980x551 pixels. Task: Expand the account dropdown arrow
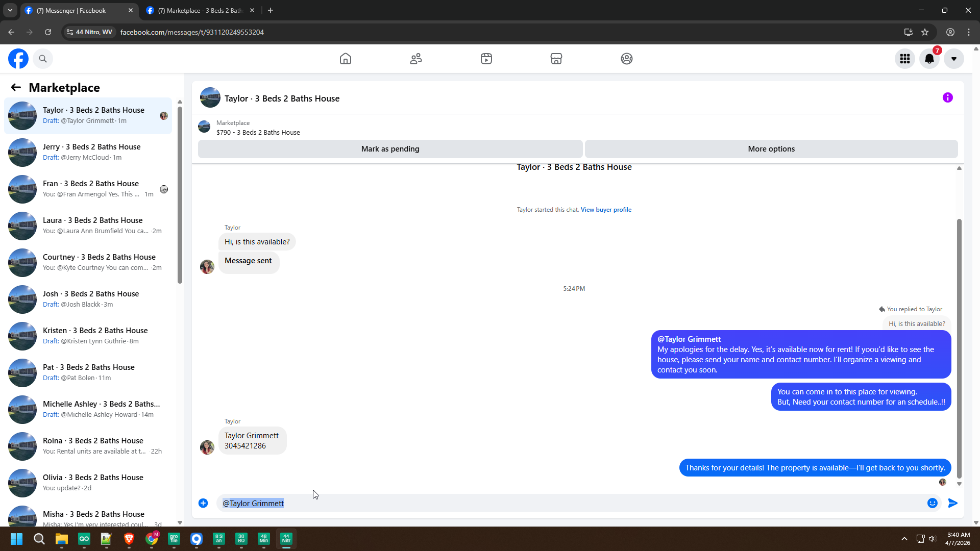(x=954, y=59)
